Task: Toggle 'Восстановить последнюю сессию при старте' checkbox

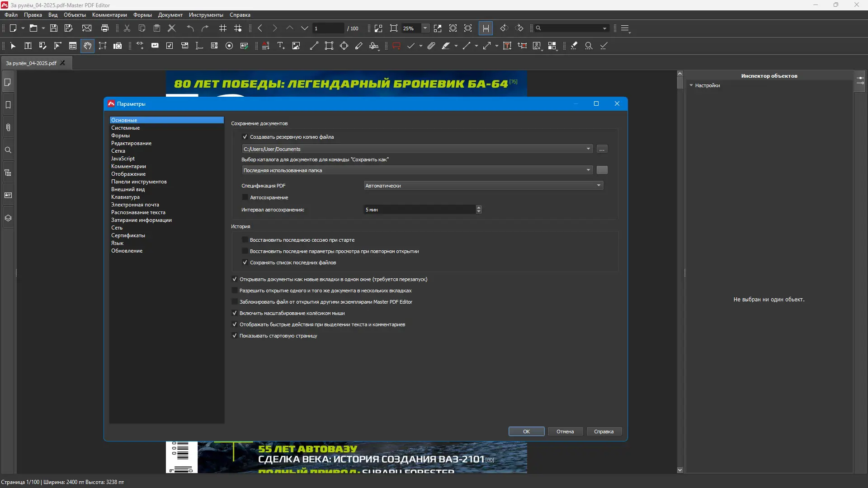Action: pyautogui.click(x=245, y=240)
